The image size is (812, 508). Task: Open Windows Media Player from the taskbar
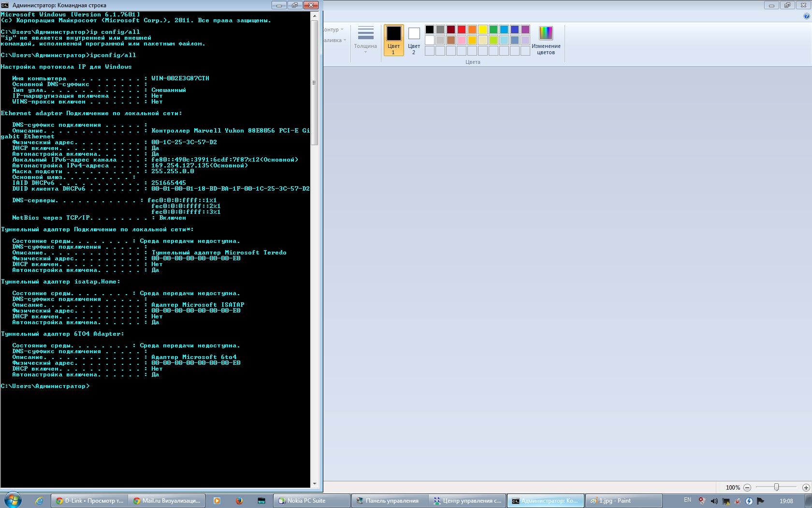[x=217, y=501]
